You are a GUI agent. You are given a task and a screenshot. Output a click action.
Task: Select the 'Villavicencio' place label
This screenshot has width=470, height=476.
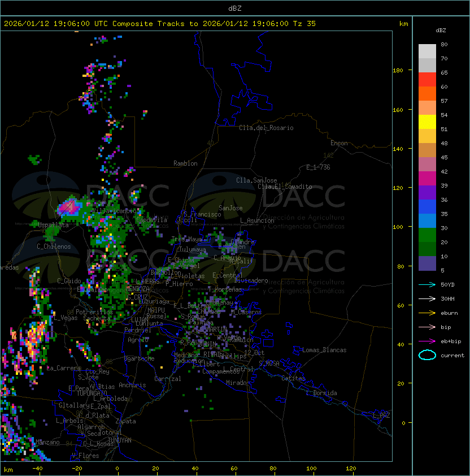point(114,211)
